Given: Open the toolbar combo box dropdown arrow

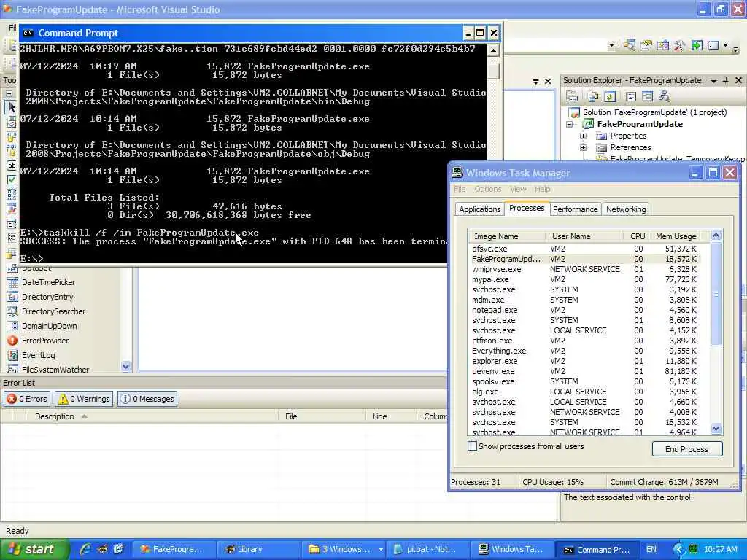Looking at the screenshot, I should point(611,46).
